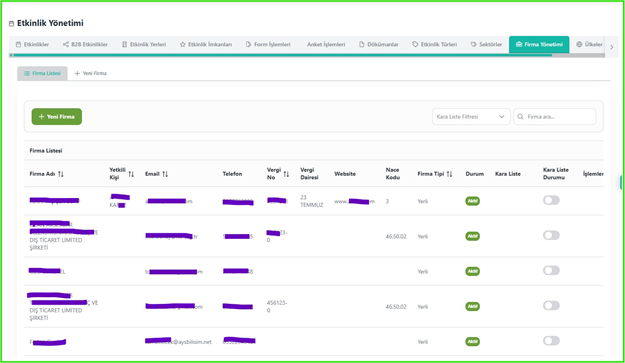Click Aktif badge in first row
This screenshot has width=625, height=363.
click(472, 201)
